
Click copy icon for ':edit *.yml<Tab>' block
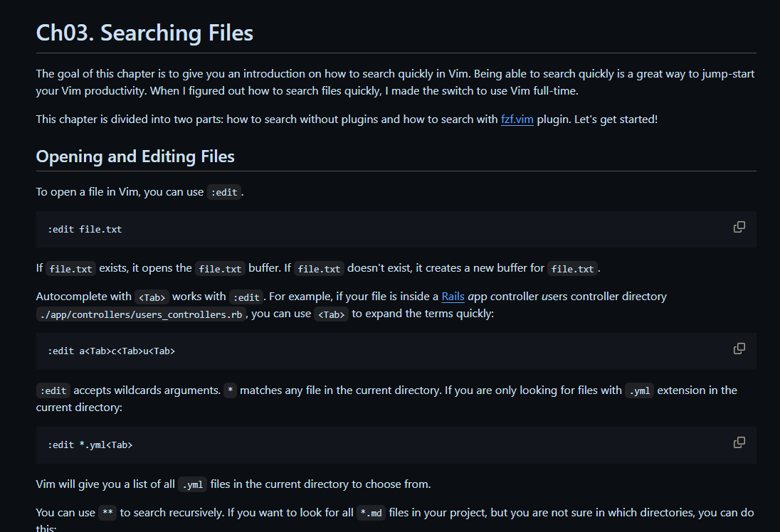(x=739, y=442)
